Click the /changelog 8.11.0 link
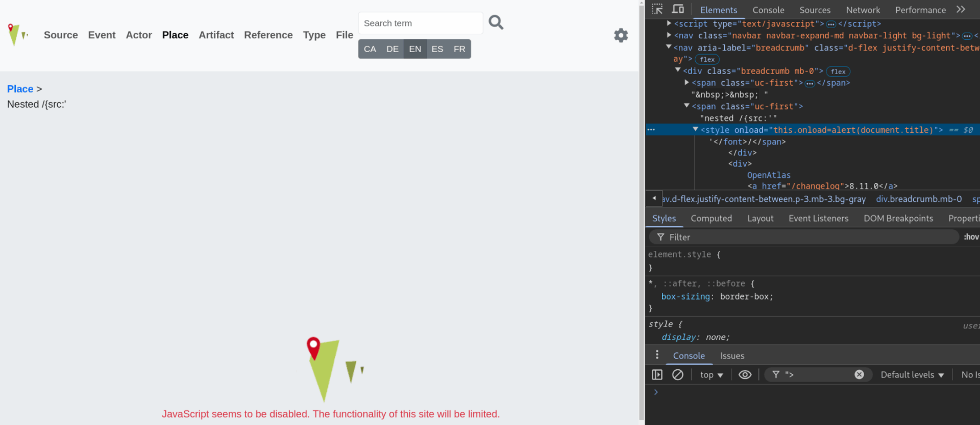Screen dimensions: 980x425 click(822, 186)
